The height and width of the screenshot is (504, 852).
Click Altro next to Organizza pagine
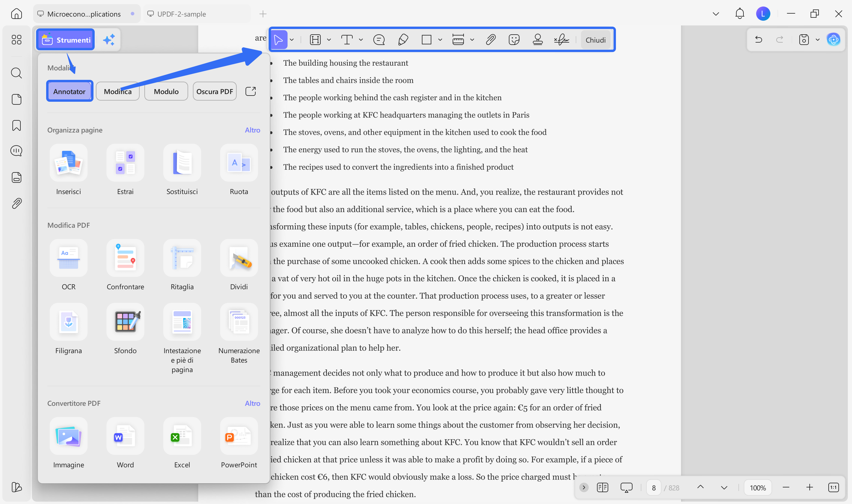click(253, 130)
